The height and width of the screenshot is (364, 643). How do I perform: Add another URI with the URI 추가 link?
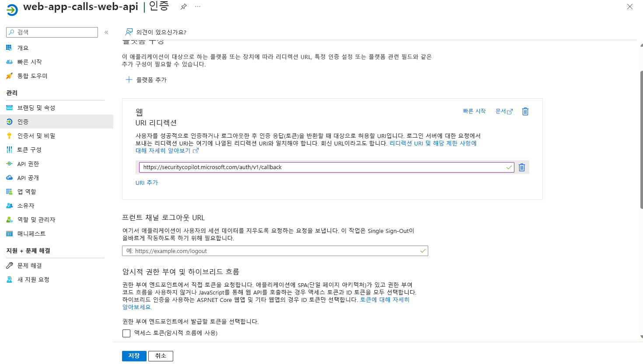click(147, 183)
